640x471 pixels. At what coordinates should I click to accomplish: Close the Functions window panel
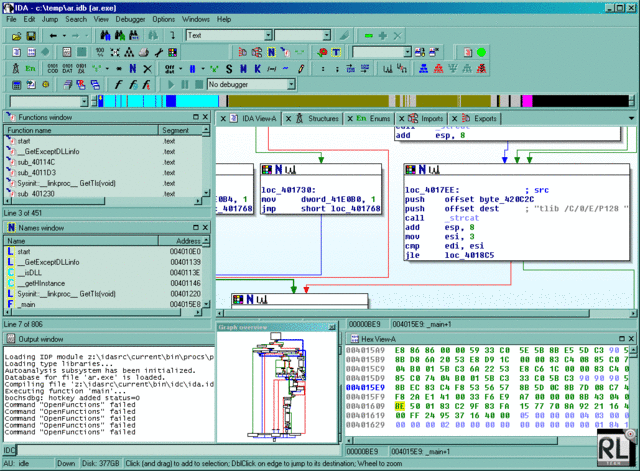pos(205,117)
